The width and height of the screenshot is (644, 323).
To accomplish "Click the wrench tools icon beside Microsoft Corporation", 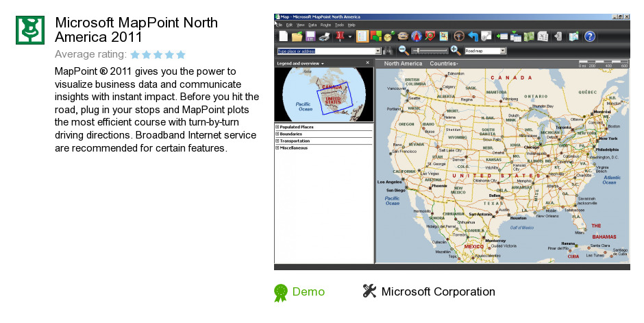I will click(x=369, y=291).
